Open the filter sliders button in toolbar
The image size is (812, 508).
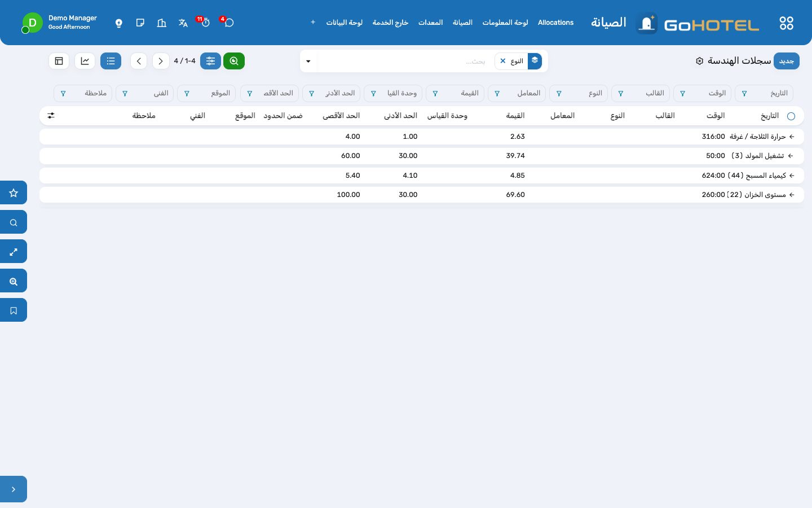click(210, 61)
